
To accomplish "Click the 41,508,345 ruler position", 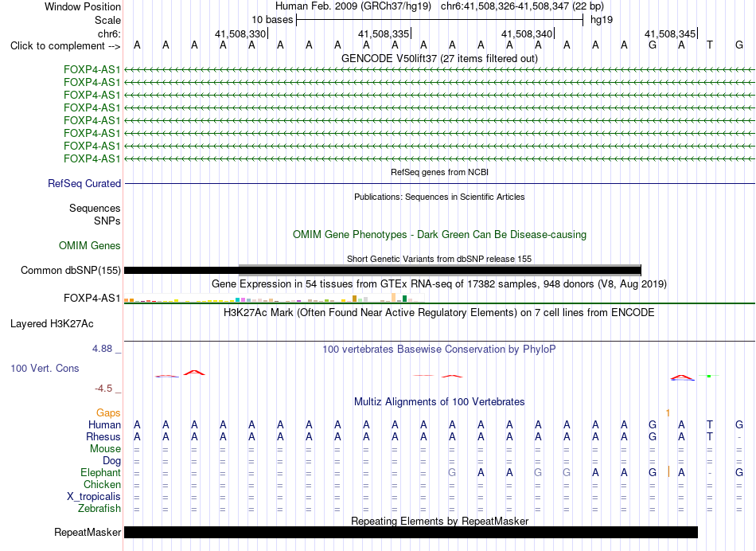I will pos(670,33).
